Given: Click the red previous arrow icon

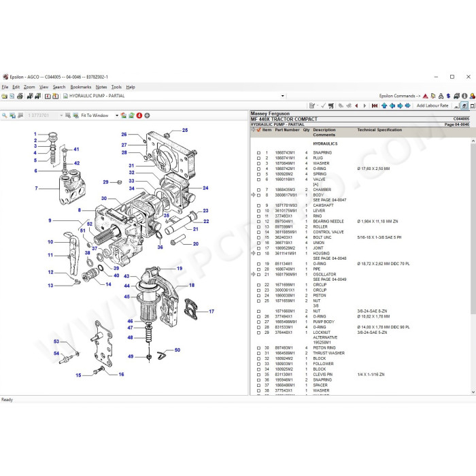Looking at the screenshot, I should click(x=357, y=105).
